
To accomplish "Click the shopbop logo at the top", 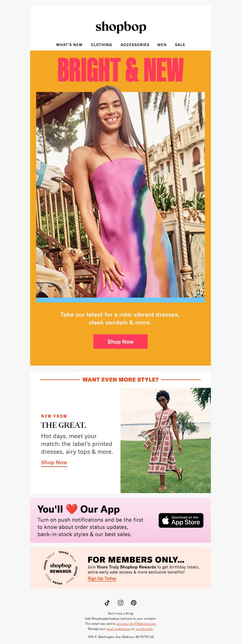I will pos(121,27).
